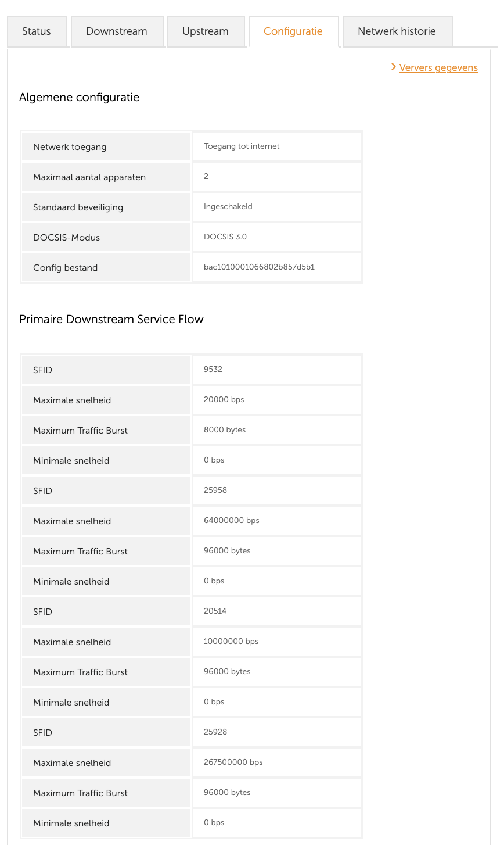This screenshot has width=504, height=845.
Task: Select the 267500000 bps speed value
Action: click(233, 762)
